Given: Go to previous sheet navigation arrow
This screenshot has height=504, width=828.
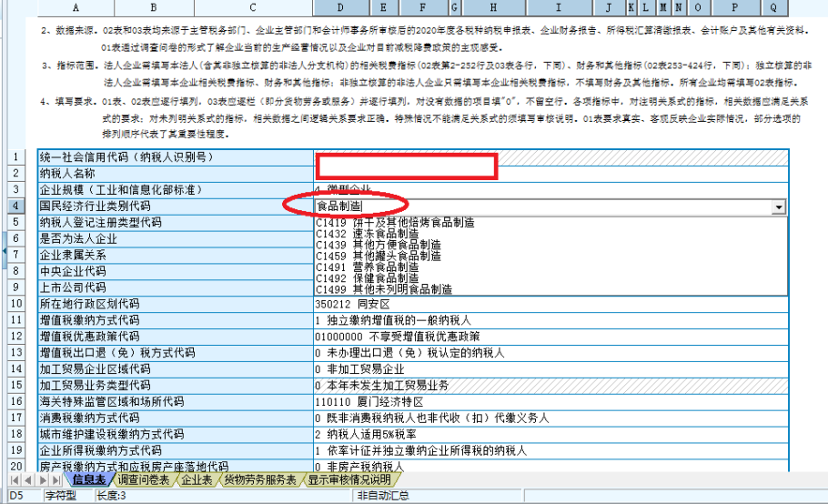Looking at the screenshot, I should 28,480.
